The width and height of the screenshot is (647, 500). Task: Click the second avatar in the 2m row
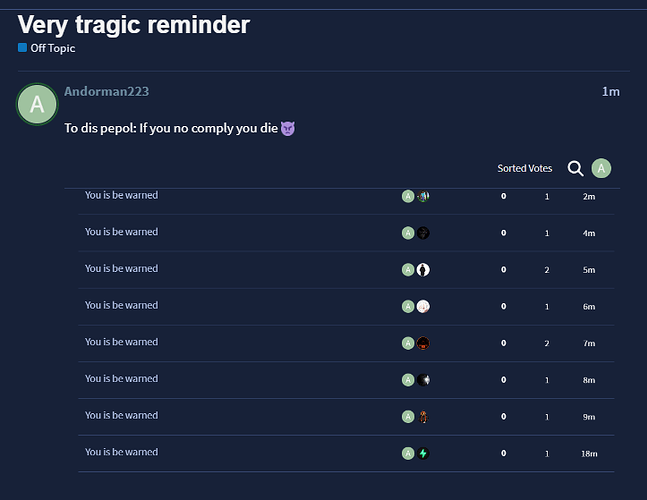coord(423,196)
